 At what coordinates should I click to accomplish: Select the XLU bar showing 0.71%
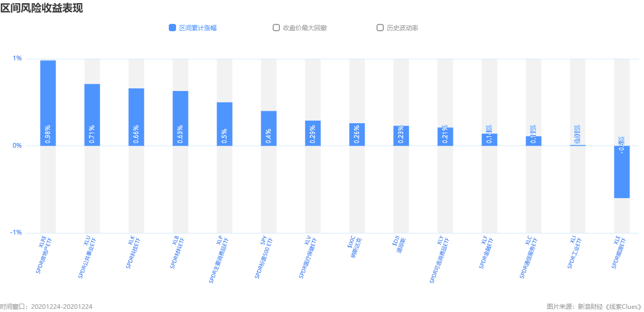coord(92,115)
